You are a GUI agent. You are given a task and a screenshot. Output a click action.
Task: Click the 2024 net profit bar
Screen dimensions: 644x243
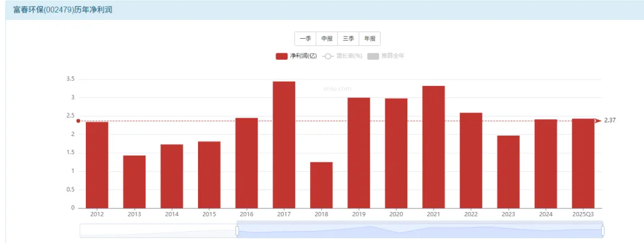click(546, 164)
